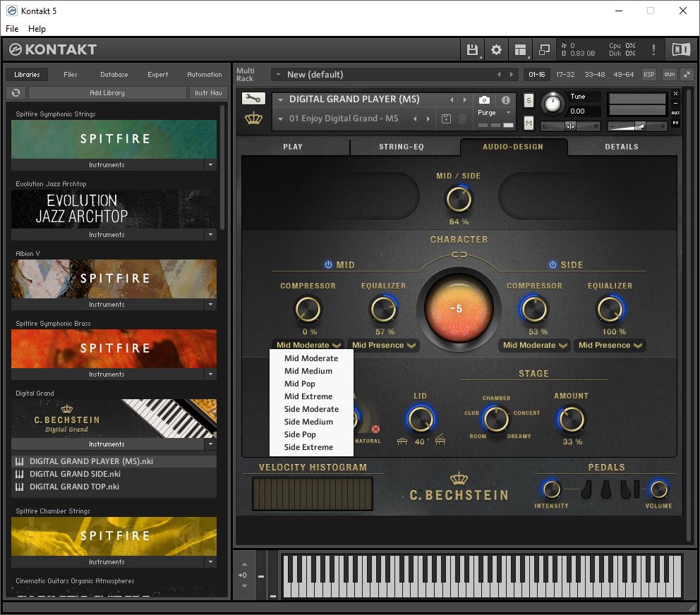Toggle the MID power button
This screenshot has height=615, width=700.
[x=328, y=264]
